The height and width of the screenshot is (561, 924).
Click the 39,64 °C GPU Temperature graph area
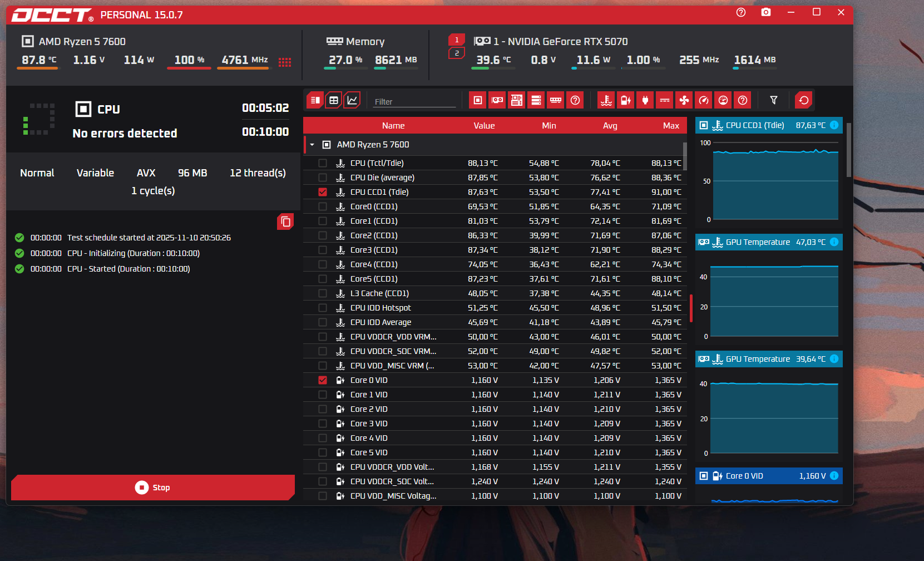point(774,418)
